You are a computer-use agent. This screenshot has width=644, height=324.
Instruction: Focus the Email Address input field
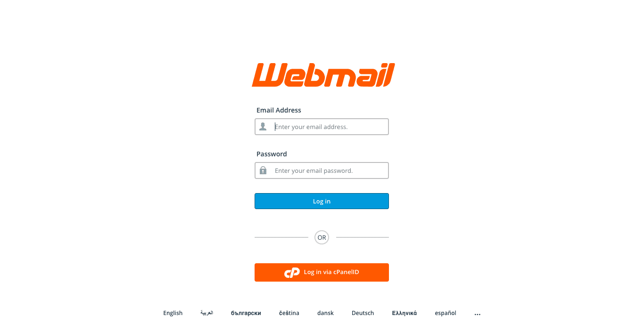coord(322,127)
